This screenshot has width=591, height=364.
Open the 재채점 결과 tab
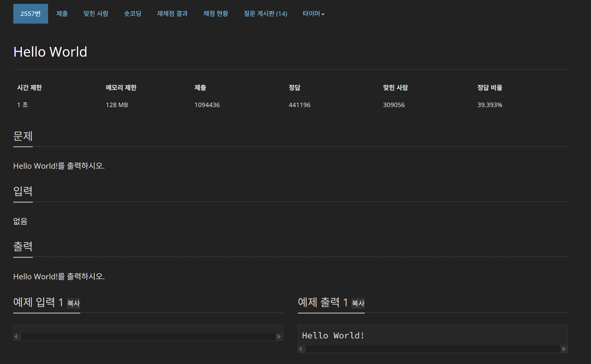click(x=172, y=14)
